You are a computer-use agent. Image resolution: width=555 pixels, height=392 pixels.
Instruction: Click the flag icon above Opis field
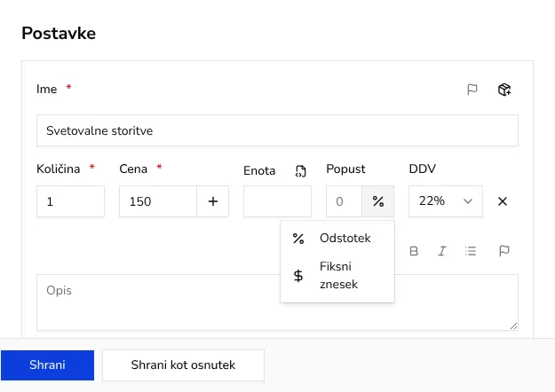pyautogui.click(x=504, y=251)
